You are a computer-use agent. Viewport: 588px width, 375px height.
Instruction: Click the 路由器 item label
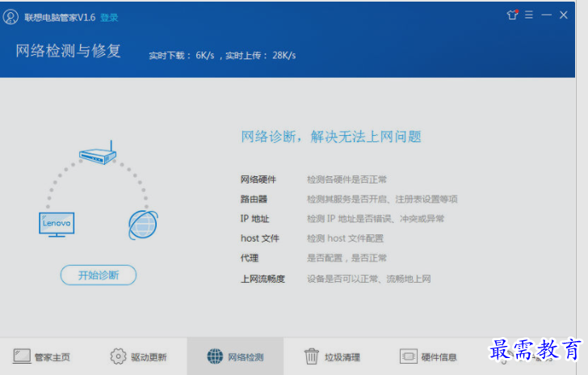click(254, 200)
